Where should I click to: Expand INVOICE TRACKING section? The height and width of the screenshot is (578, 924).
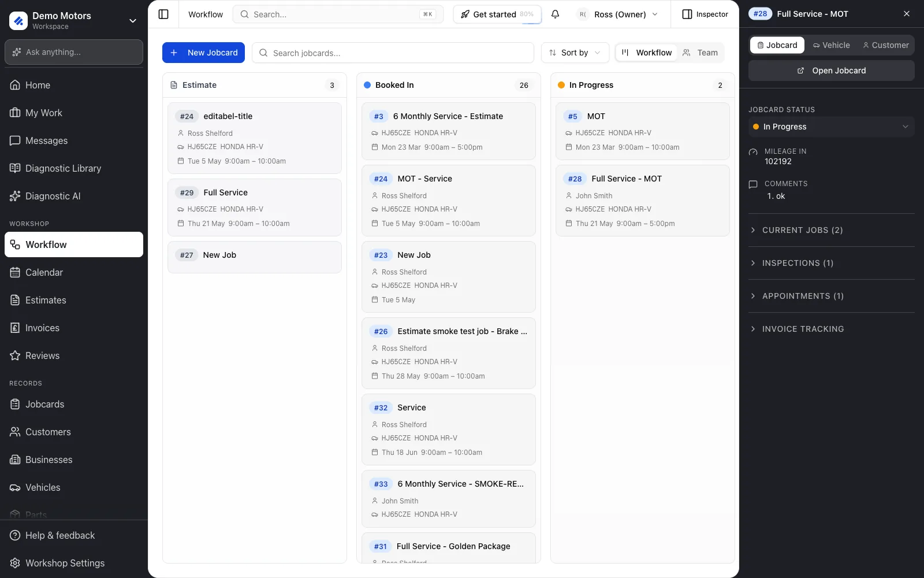tap(832, 329)
